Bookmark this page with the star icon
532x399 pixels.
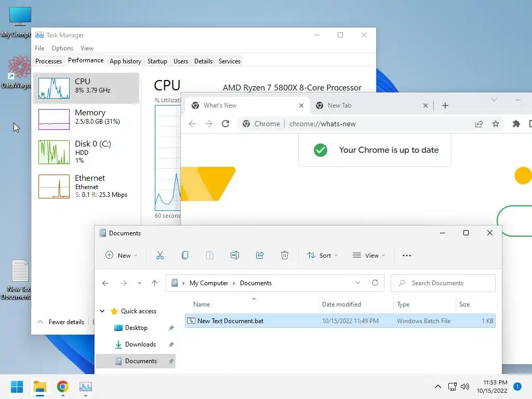click(496, 124)
